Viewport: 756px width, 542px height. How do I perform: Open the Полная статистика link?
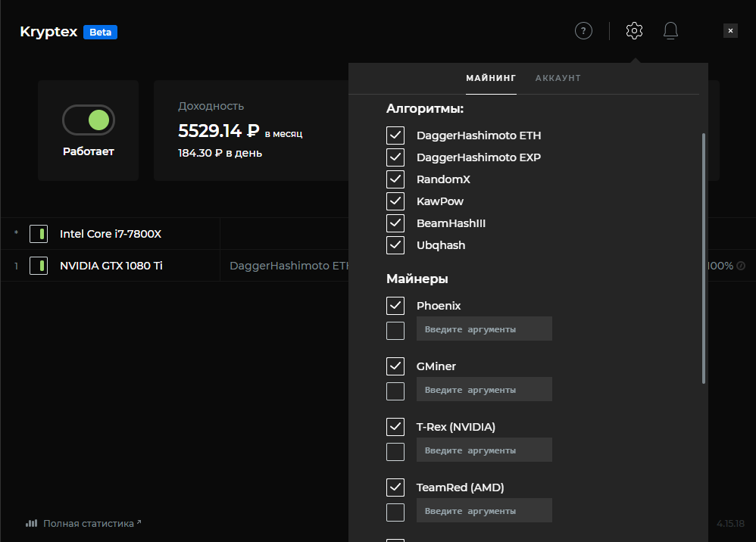(x=89, y=524)
